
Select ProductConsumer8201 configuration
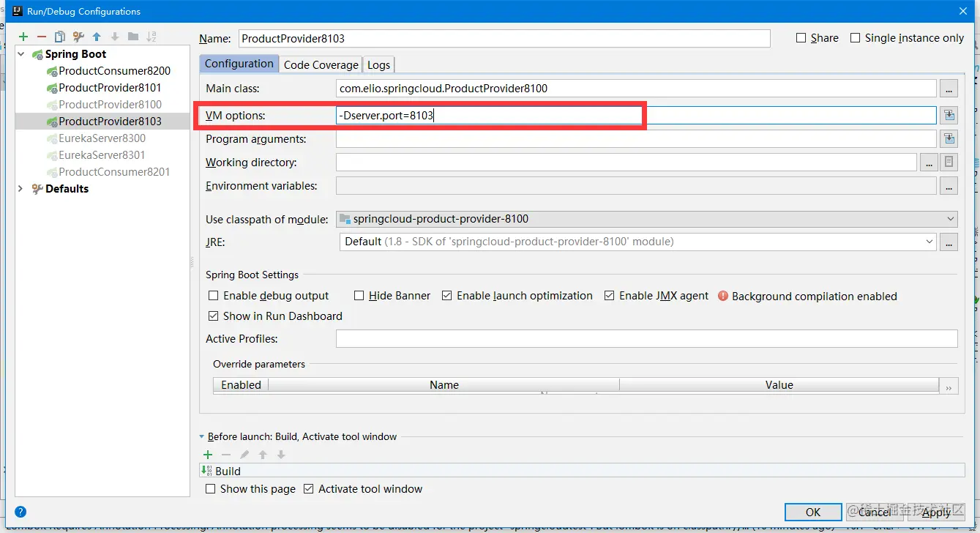coord(114,172)
